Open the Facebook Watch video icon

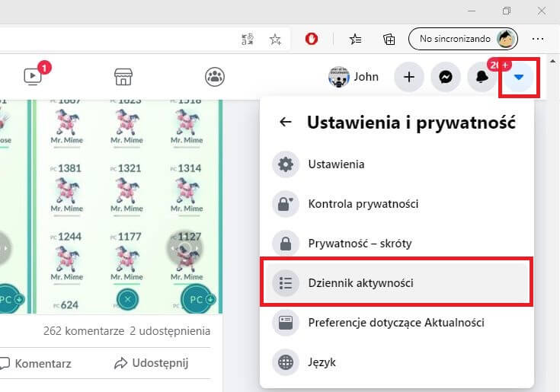[33, 76]
